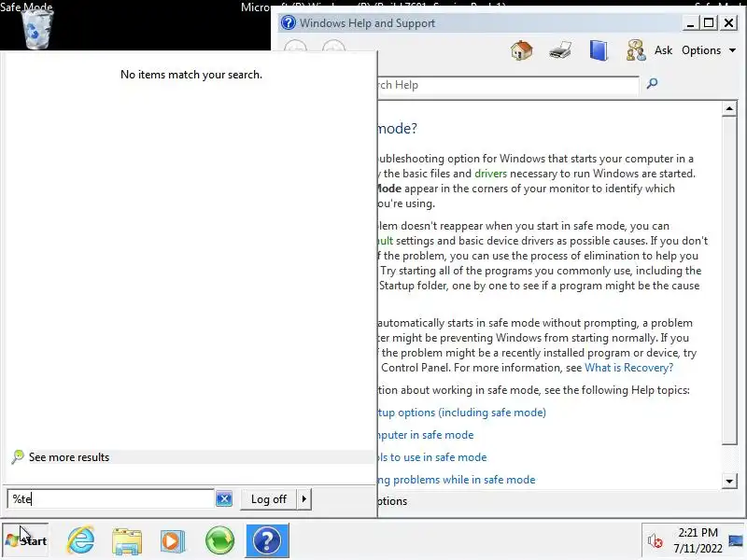Open the 'What is Recovery?' link
The width and height of the screenshot is (747, 560).
coord(628,368)
